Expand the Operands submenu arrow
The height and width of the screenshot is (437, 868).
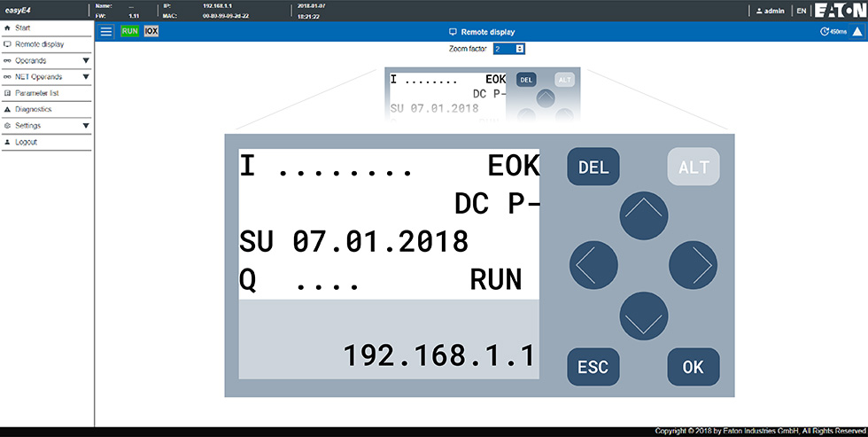click(x=86, y=60)
